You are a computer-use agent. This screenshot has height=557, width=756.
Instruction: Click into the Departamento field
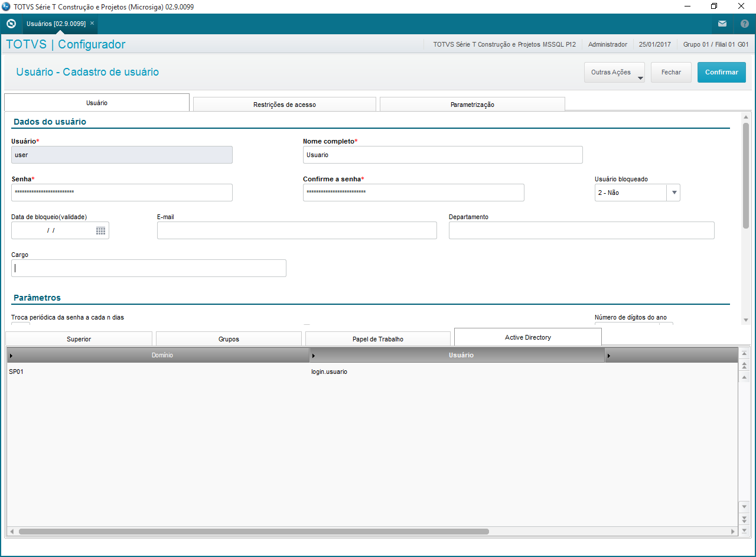pos(582,230)
